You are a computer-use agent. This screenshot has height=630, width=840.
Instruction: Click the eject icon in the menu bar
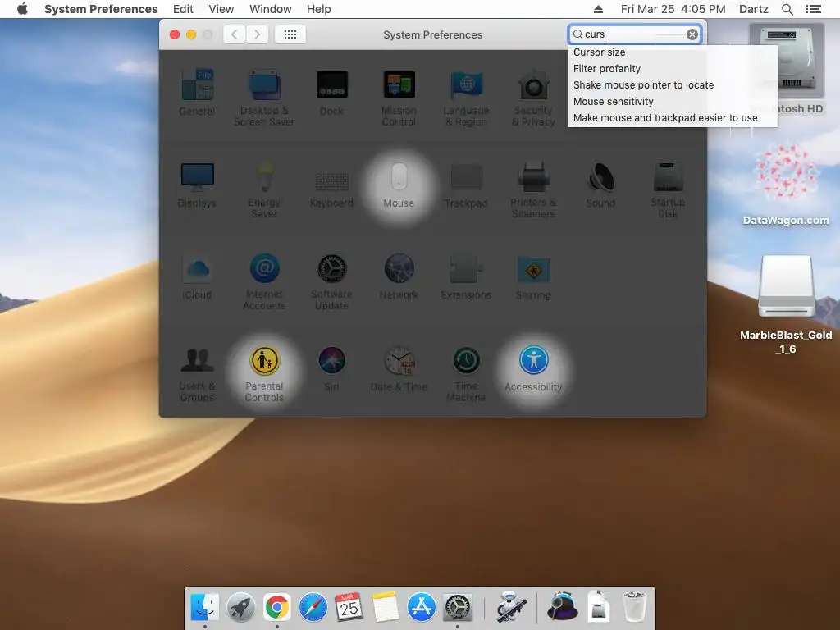click(x=598, y=9)
